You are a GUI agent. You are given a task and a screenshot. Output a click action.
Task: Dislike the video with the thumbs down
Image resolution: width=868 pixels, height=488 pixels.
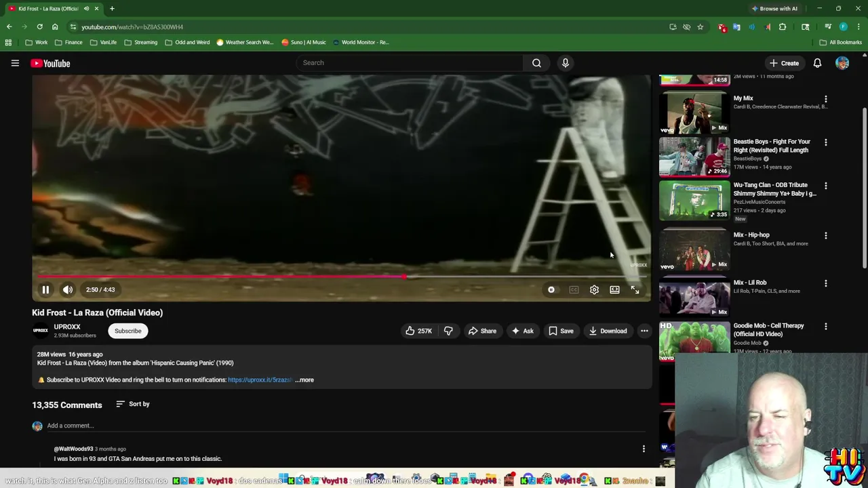[x=448, y=331]
